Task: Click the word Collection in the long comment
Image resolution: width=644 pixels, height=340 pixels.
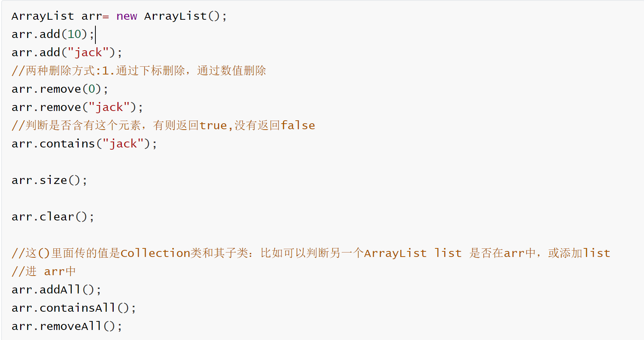Action: coord(155,253)
